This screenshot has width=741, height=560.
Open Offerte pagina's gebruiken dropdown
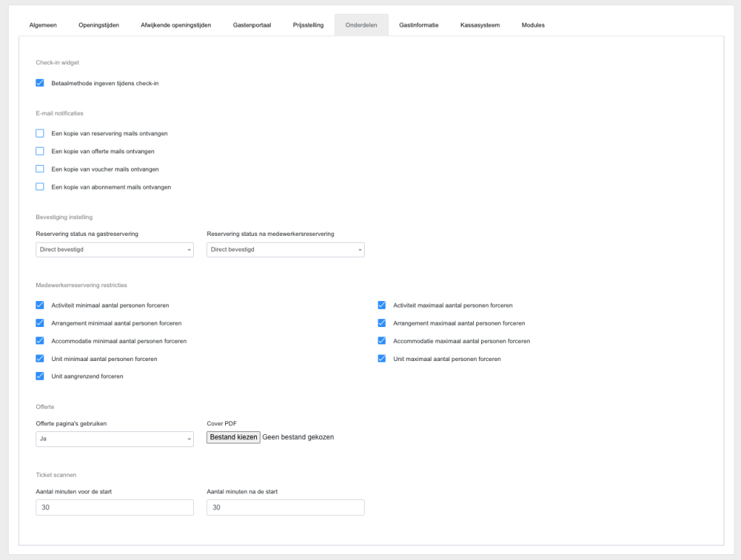click(114, 439)
